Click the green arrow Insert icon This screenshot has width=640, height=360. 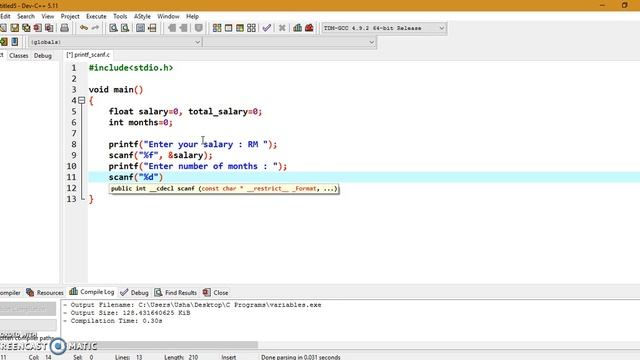click(x=4, y=42)
